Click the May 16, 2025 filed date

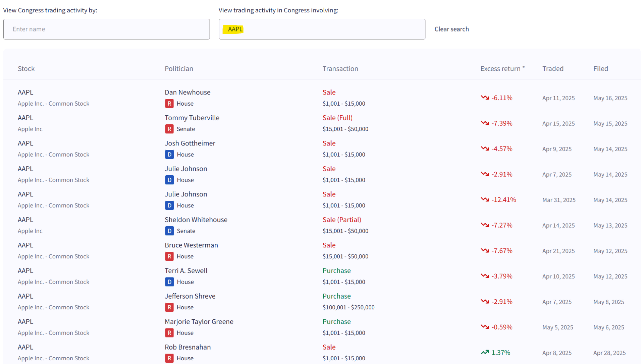coord(610,98)
